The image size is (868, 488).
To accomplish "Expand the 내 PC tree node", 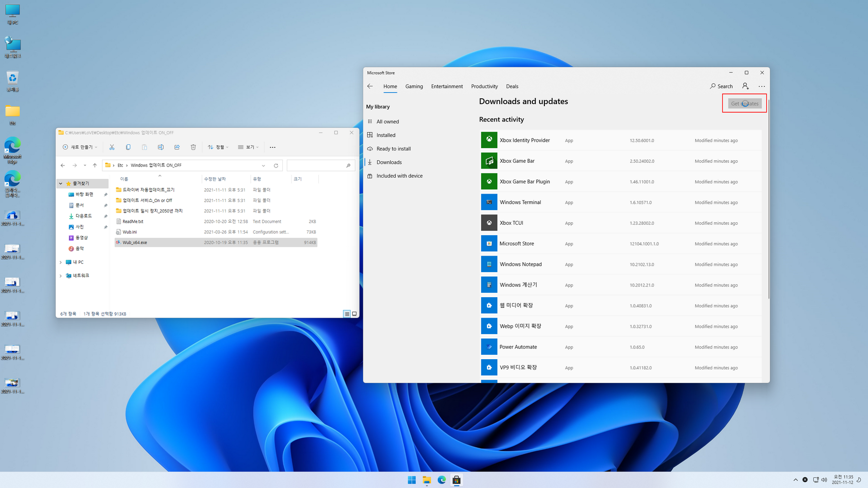I will (61, 262).
